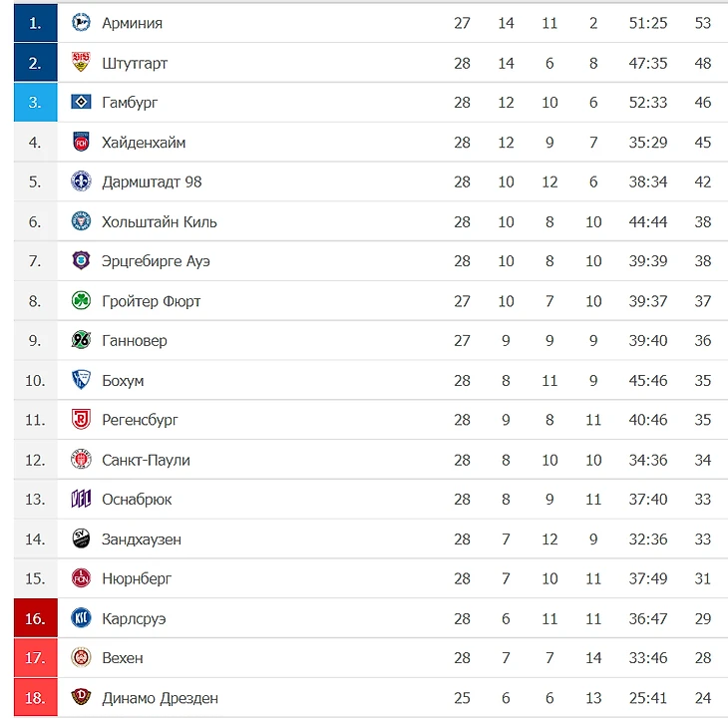
Task: Click the Dynamo Dresden crest icon
Action: [x=81, y=697]
